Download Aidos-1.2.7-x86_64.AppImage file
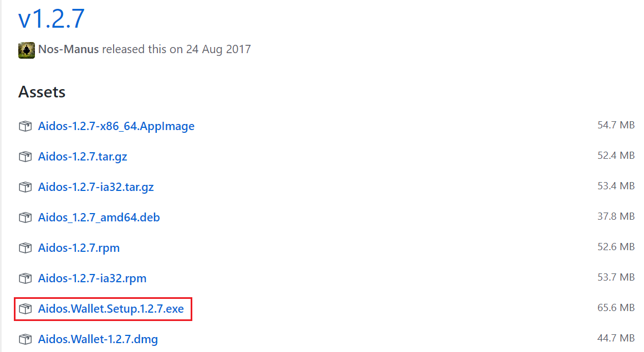The width and height of the screenshot is (644, 352). point(116,126)
